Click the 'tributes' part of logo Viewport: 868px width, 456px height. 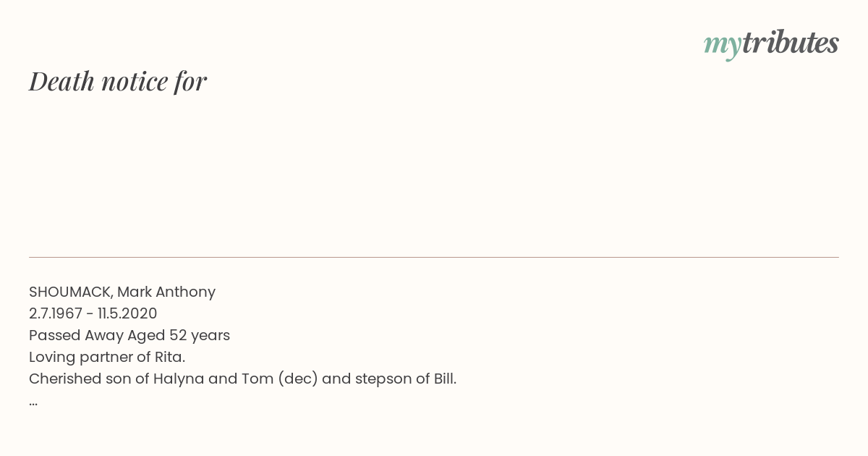tap(790, 43)
